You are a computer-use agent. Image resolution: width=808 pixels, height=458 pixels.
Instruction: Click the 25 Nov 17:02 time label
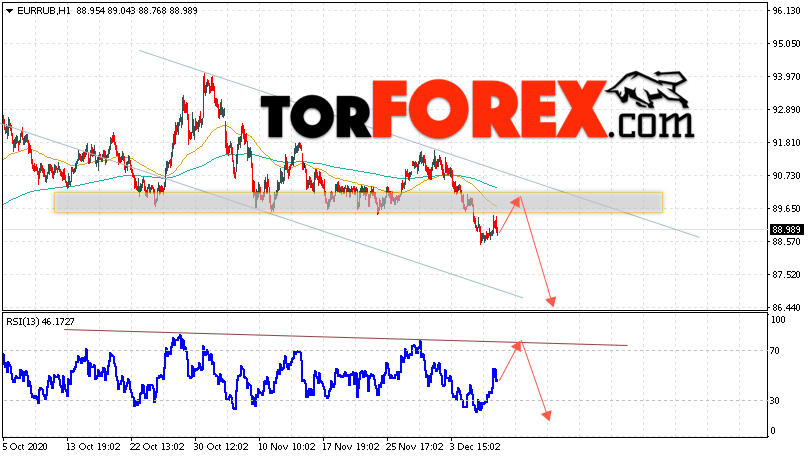pos(415,446)
